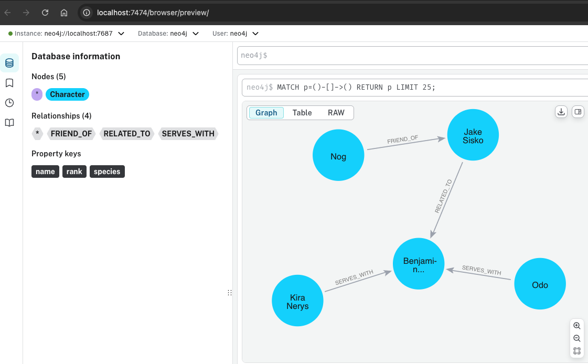Image resolution: width=588 pixels, height=364 pixels.
Task: Open the Database information sidebar icon
Action: point(9,63)
